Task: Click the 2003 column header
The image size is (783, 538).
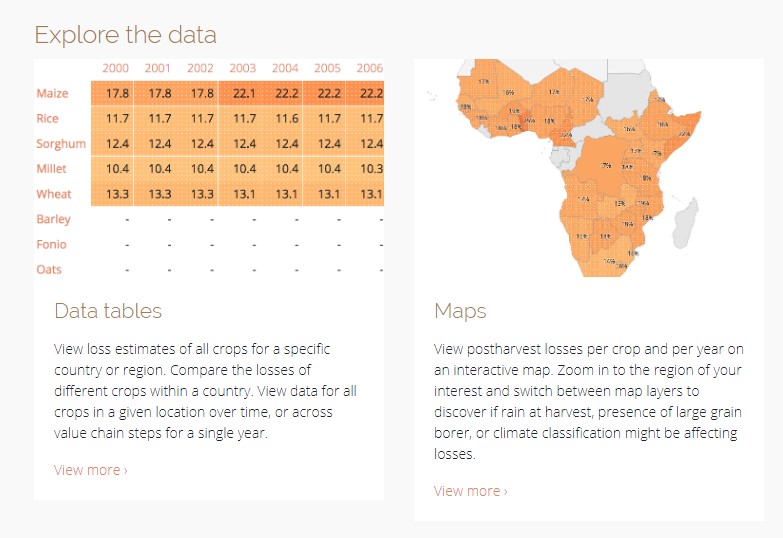Action: (242, 68)
